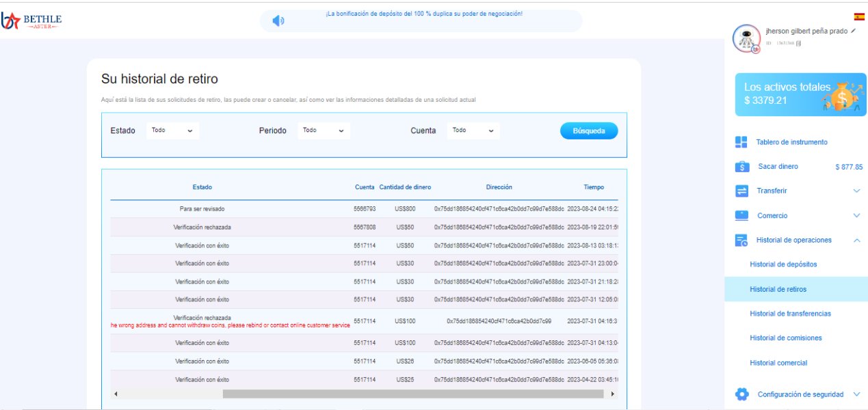Open the Cuenta dropdown filter

point(473,131)
